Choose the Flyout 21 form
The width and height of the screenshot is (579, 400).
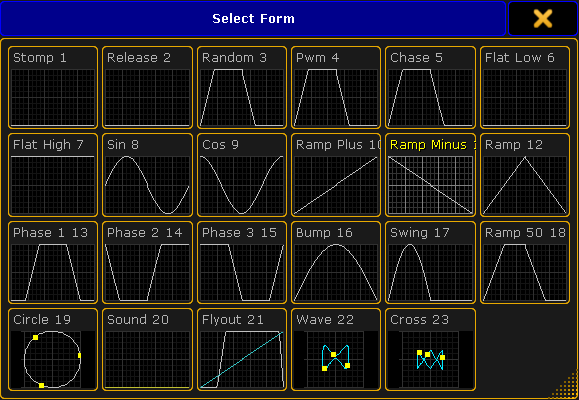point(242,349)
